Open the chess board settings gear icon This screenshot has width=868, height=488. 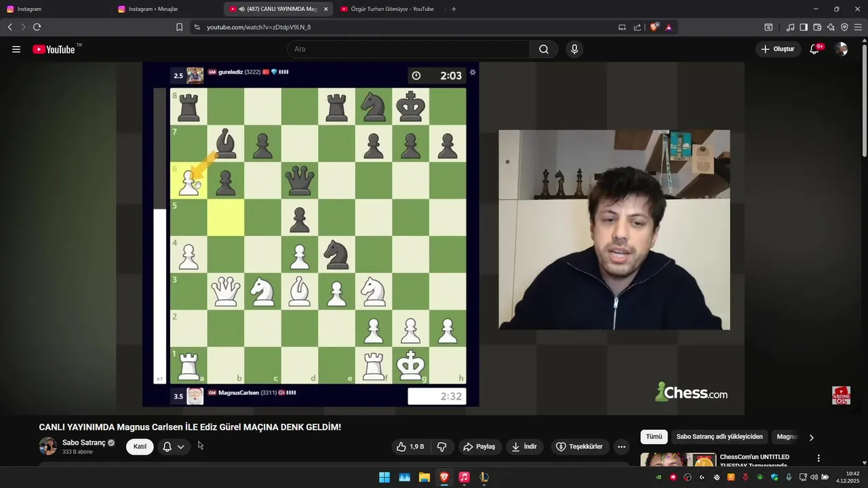click(473, 73)
